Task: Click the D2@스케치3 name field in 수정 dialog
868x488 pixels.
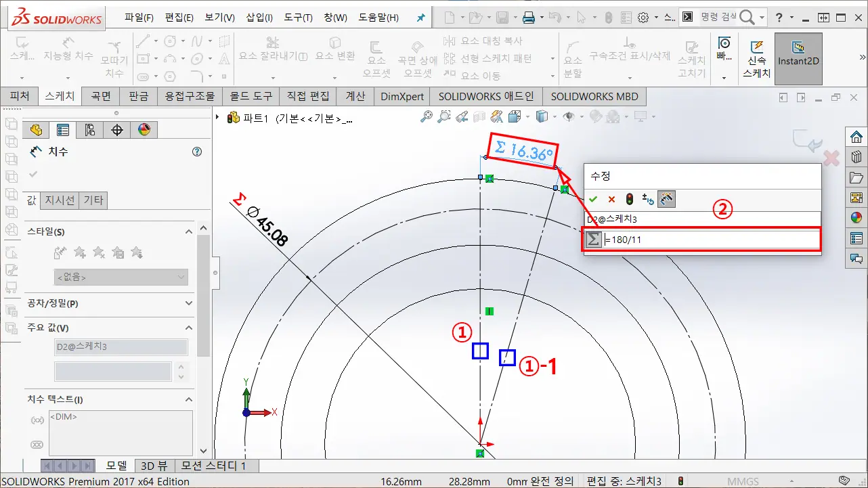Action: tap(702, 219)
